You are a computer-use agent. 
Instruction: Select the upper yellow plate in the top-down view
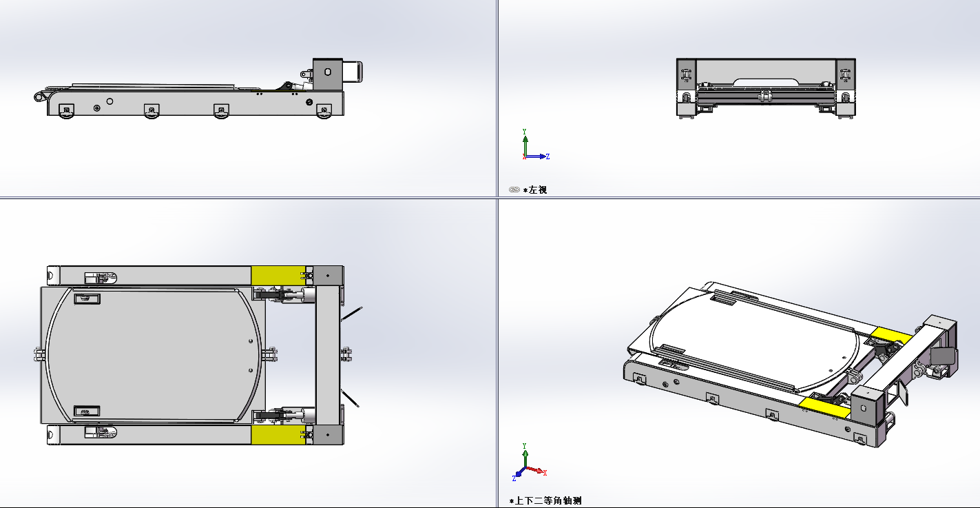[x=278, y=276]
